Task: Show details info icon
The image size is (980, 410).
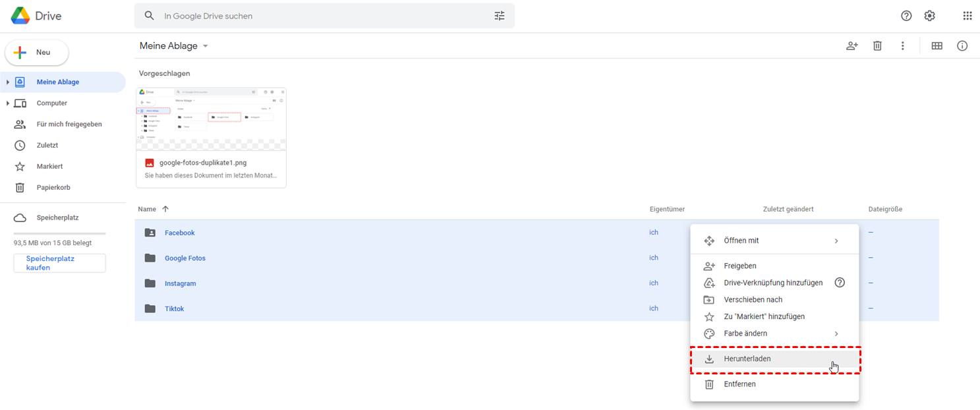Action: [962, 46]
